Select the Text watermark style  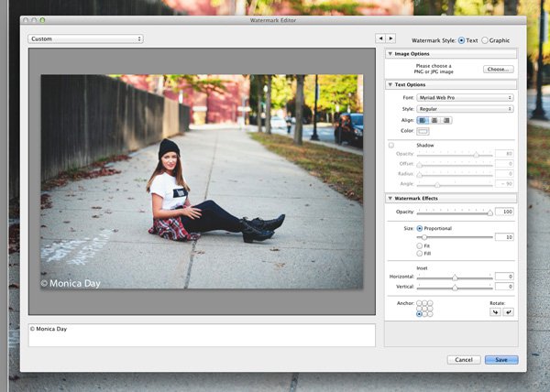460,40
